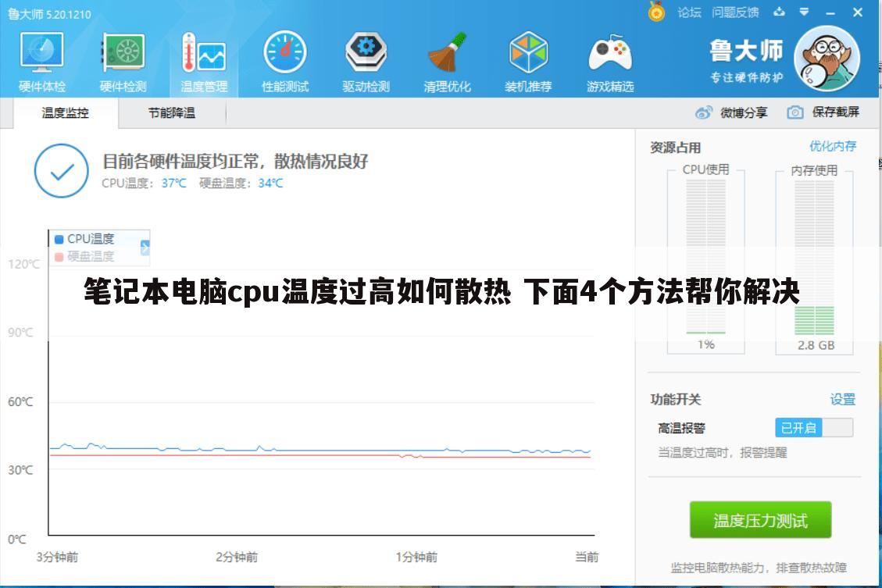The width and height of the screenshot is (882, 588).
Task: Click 鲁大师 5.20.1210 version title
Action: pos(49,14)
